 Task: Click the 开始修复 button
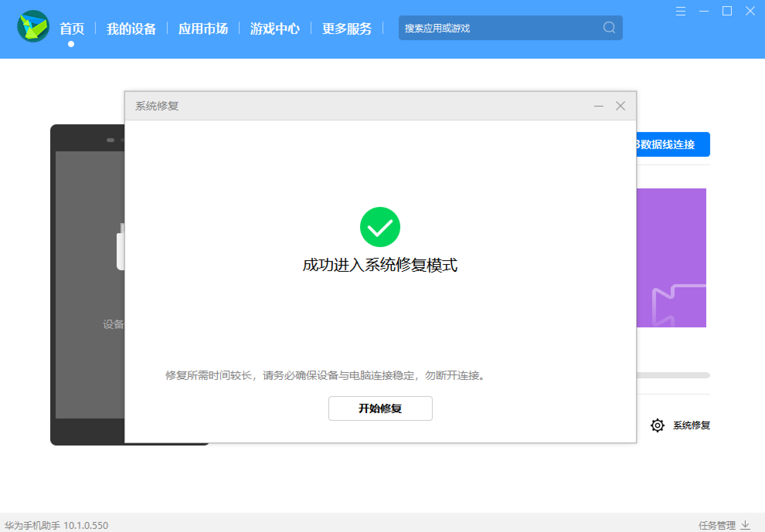[380, 408]
